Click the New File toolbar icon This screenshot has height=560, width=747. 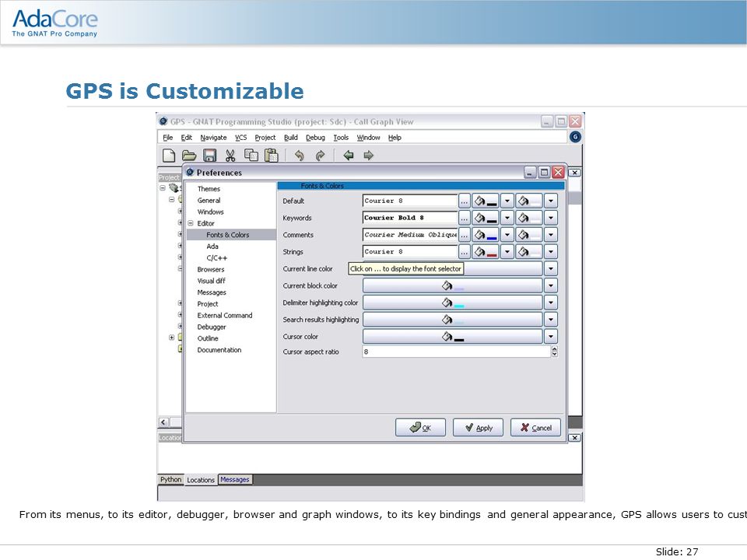point(169,156)
